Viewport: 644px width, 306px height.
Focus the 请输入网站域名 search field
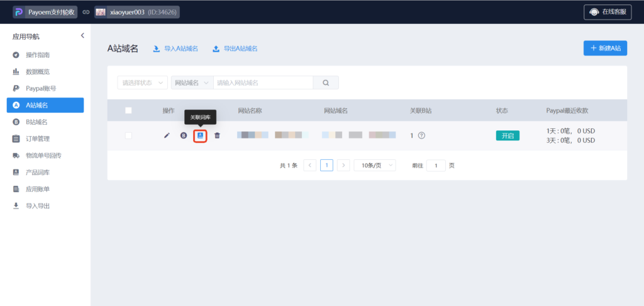click(x=264, y=82)
